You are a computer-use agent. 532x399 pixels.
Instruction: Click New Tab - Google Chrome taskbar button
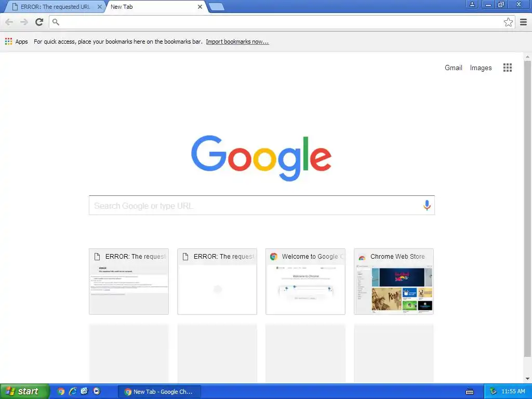tap(159, 392)
